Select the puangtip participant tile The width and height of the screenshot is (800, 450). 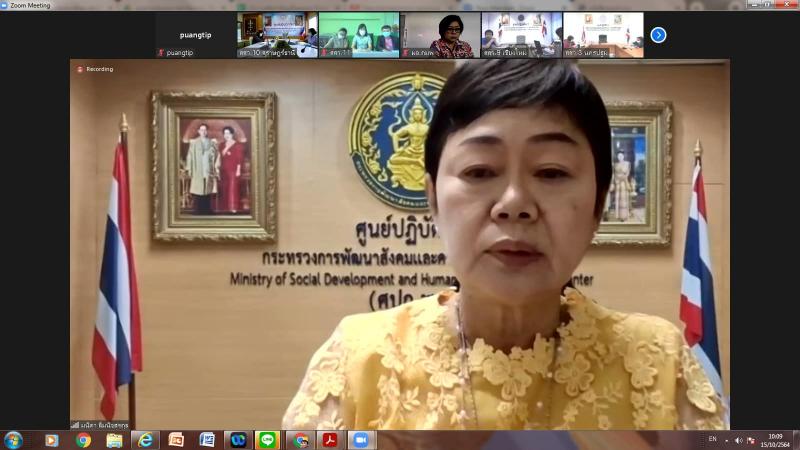point(195,35)
